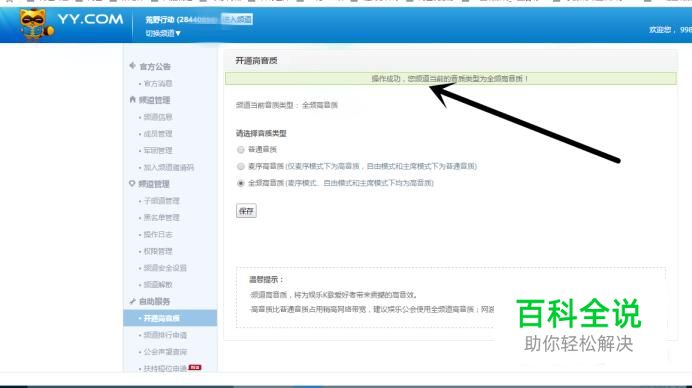This screenshot has width=692, height=388.
Task: Open 操作日志 in the sidebar
Action: click(x=158, y=234)
